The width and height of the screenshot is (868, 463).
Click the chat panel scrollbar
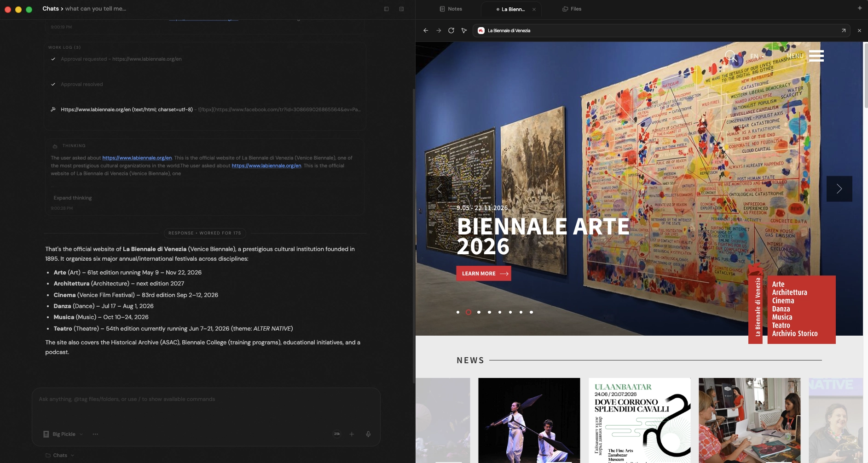click(x=414, y=237)
